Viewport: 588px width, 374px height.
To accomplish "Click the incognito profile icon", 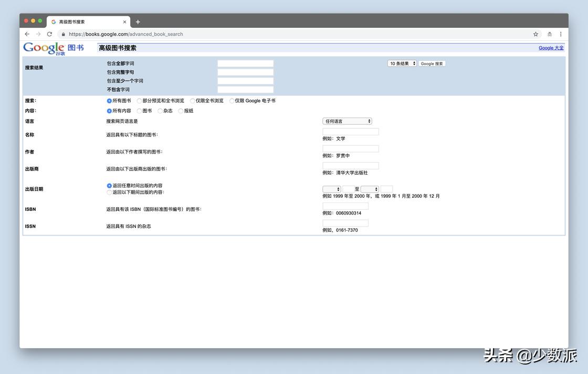I will [x=550, y=34].
